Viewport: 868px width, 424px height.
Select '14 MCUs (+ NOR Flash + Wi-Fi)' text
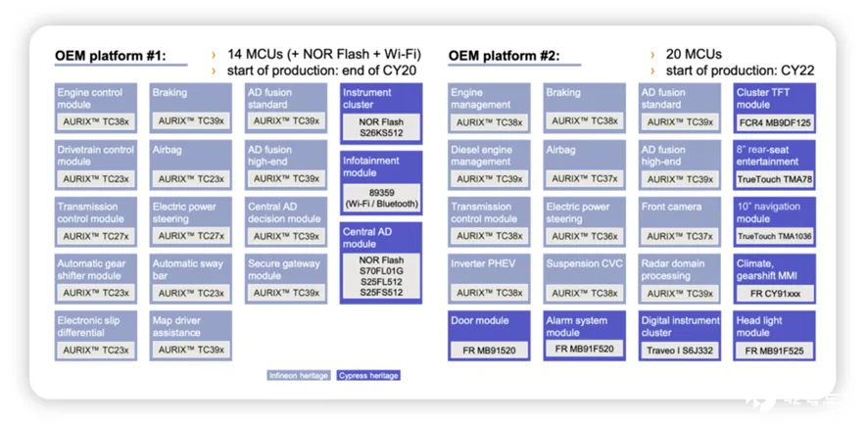point(324,54)
